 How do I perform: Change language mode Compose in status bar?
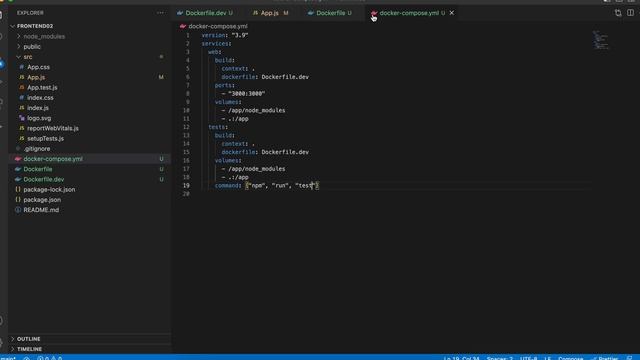[x=570, y=358]
